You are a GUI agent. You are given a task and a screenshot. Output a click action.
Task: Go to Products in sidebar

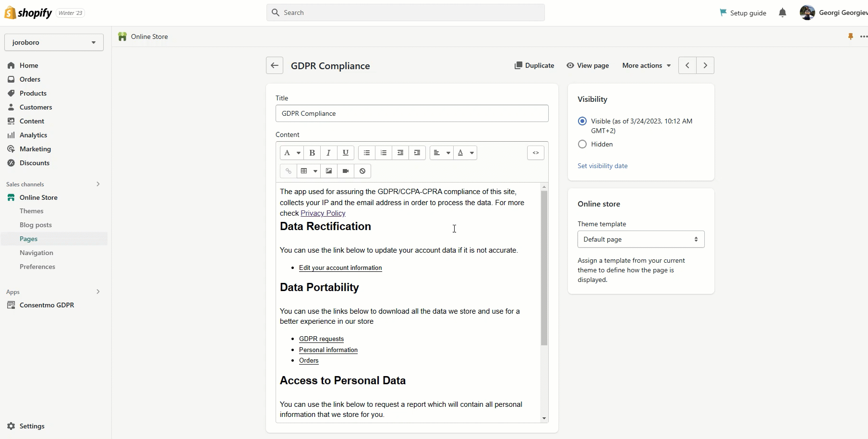pyautogui.click(x=33, y=93)
